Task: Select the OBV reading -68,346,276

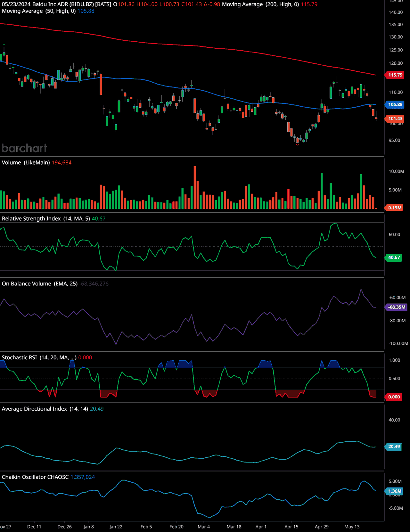Action: [x=94, y=283]
